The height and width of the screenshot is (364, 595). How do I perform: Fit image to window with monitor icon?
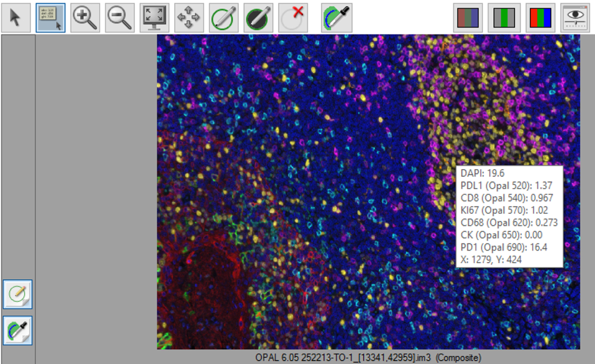tap(154, 18)
